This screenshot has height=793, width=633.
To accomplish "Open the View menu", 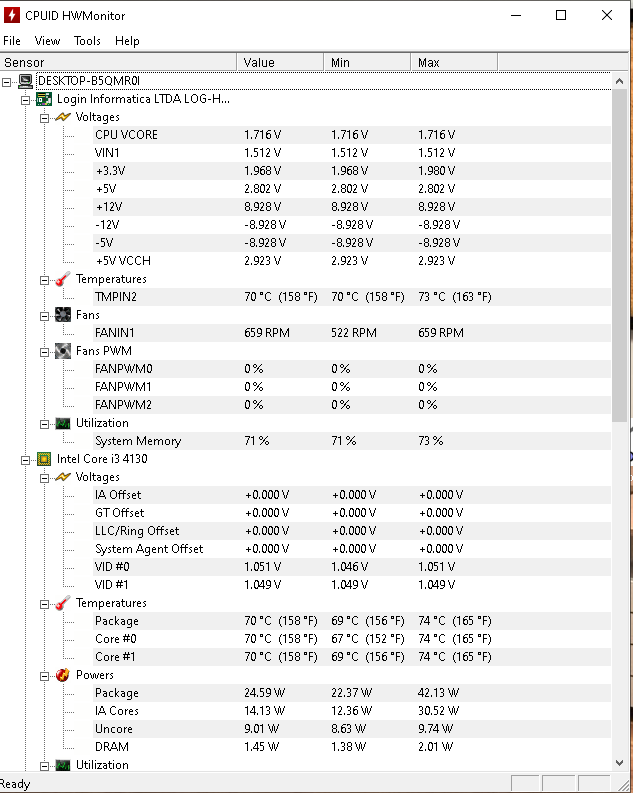I will (x=47, y=41).
